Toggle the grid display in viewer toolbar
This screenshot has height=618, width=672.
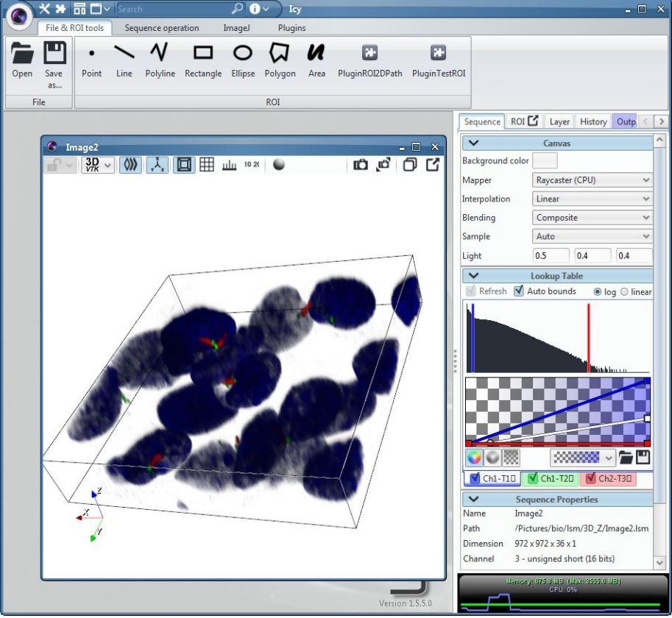click(207, 165)
